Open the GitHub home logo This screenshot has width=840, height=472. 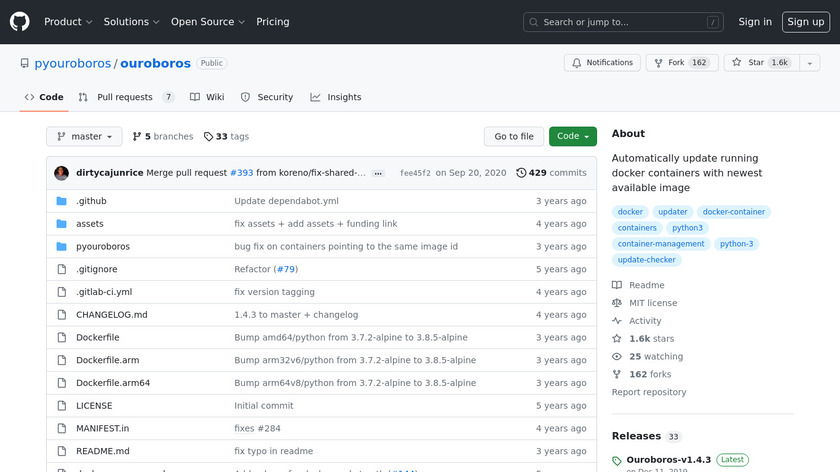[x=19, y=22]
